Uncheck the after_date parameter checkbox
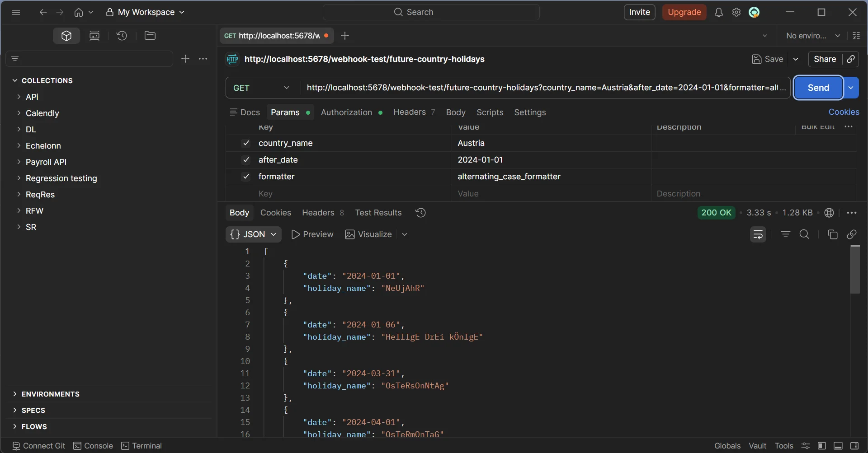Viewport: 868px width, 453px height. pyautogui.click(x=246, y=160)
